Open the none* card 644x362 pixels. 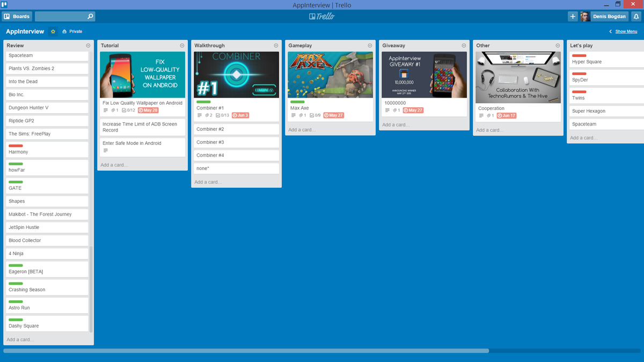pyautogui.click(x=236, y=168)
